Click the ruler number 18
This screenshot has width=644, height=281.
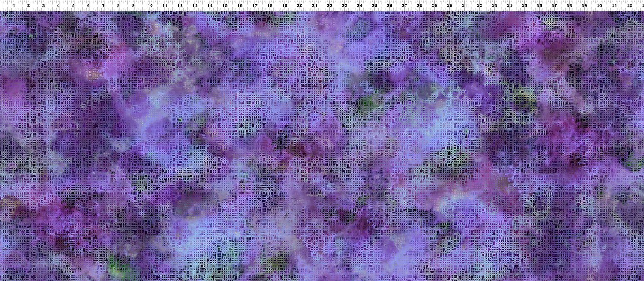pos(270,6)
